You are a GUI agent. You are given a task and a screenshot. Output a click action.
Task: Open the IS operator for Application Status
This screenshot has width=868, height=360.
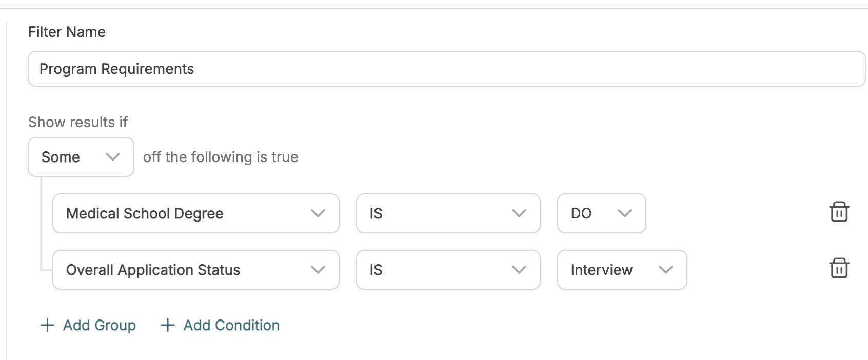pyautogui.click(x=448, y=270)
